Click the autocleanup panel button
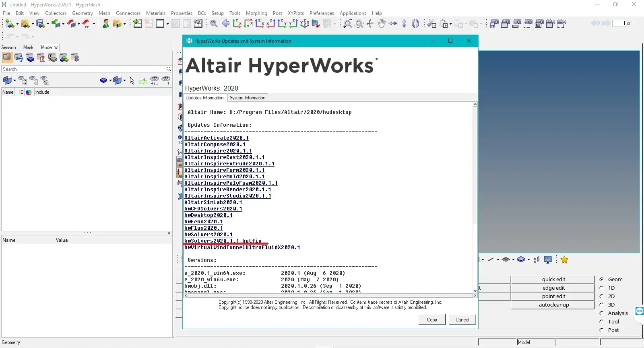This screenshot has height=348, width=644. tap(553, 305)
